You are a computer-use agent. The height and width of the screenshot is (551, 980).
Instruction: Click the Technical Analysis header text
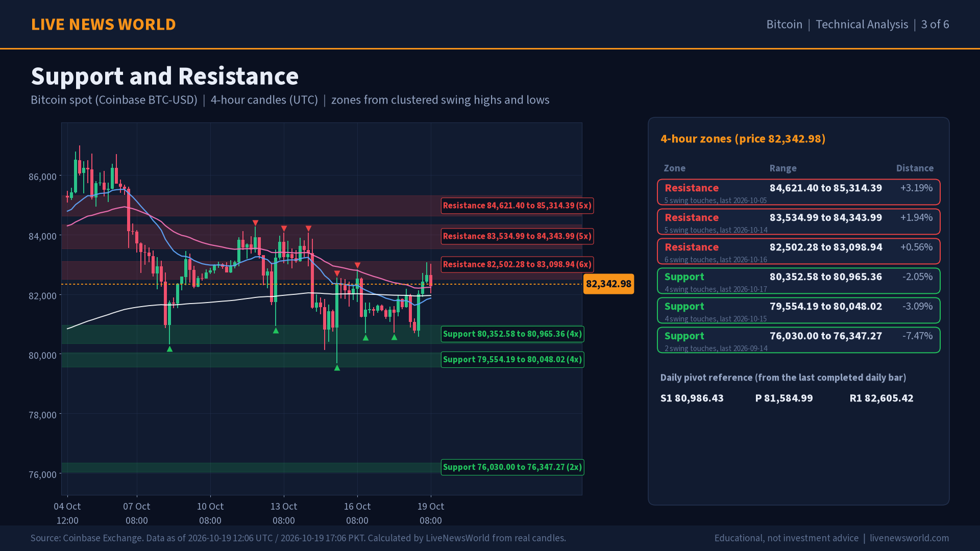pyautogui.click(x=862, y=24)
